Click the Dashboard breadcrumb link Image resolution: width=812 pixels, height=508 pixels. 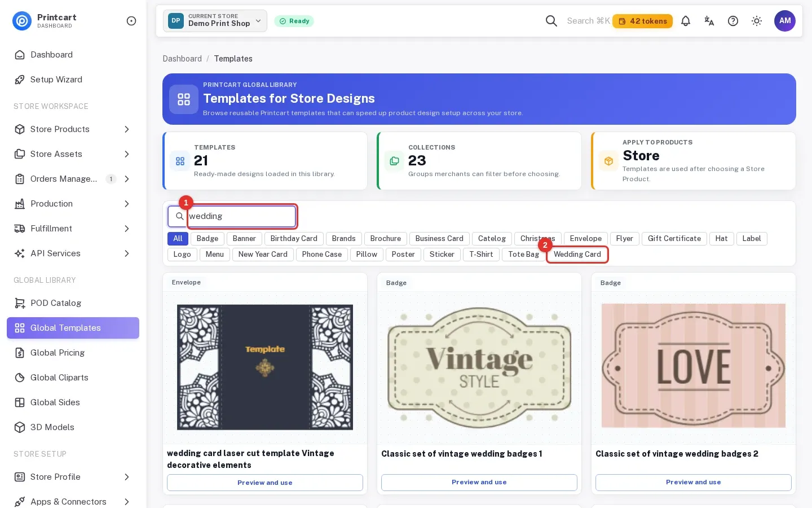tap(182, 59)
